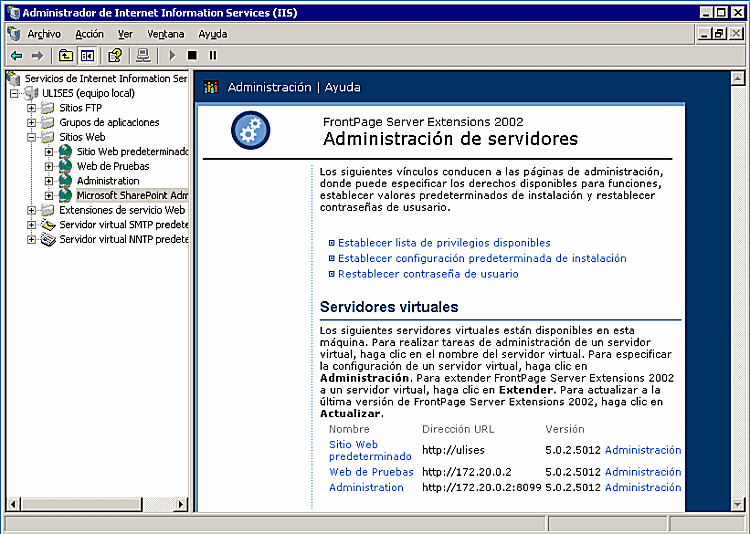Image resolution: width=750 pixels, height=534 pixels.
Task: Click the Connect to computer toolbar icon
Action: [143, 56]
